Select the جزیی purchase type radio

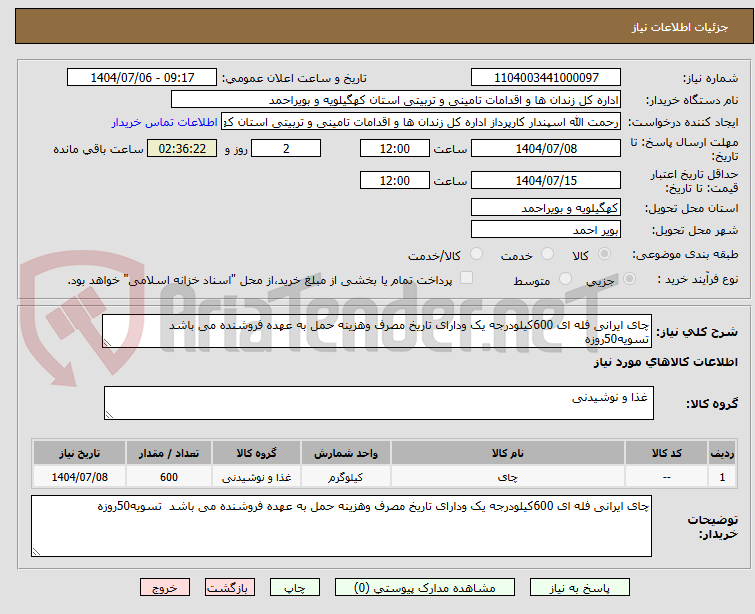click(629, 279)
